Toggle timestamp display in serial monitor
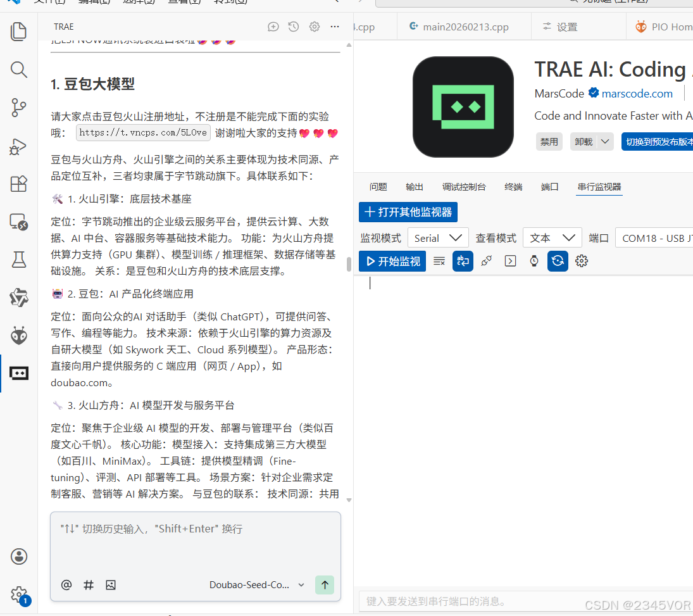The image size is (693, 616). 534,261
